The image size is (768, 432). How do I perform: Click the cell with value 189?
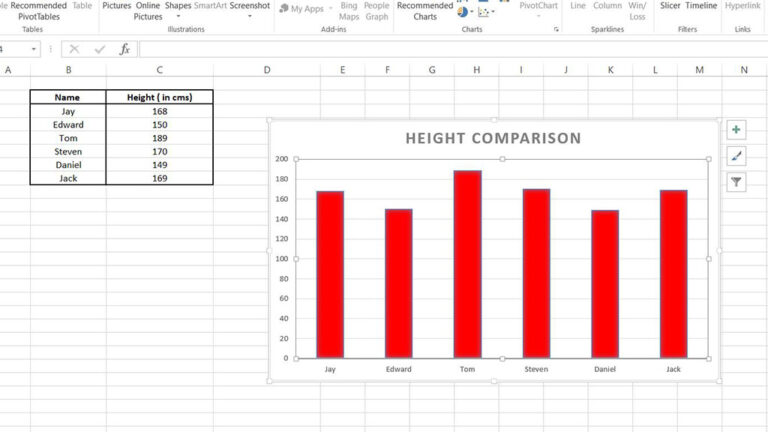[160, 138]
